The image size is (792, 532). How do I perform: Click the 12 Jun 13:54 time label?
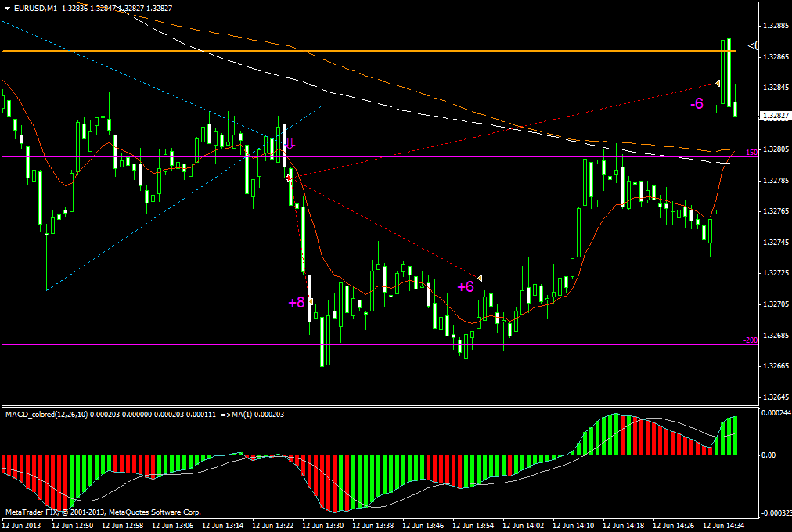pos(473,526)
